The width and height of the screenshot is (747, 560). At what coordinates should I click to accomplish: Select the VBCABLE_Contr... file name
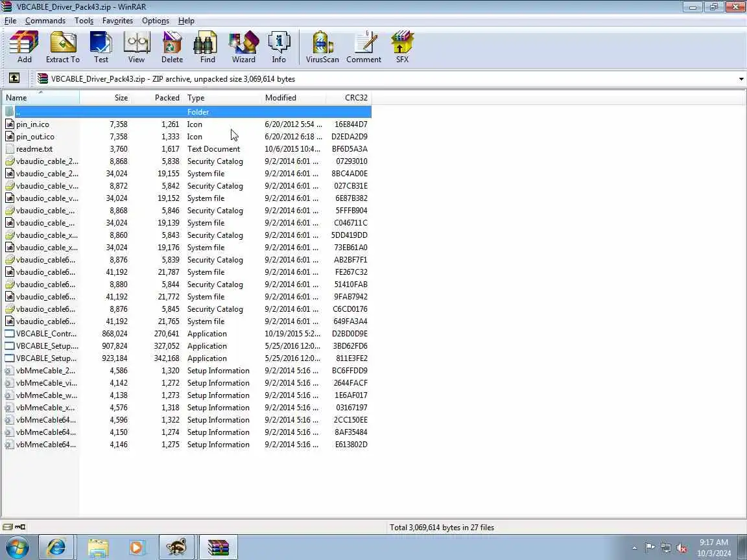(46, 334)
